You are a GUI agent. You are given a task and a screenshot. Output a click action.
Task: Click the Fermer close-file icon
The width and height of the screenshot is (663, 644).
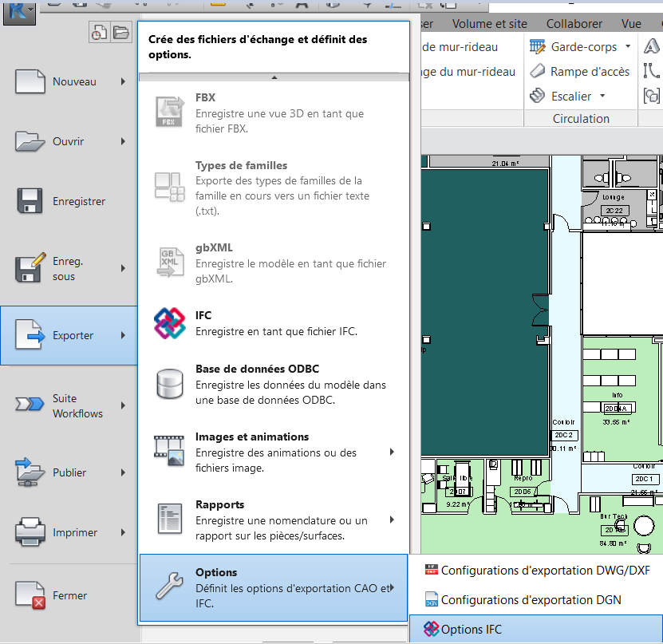tap(30, 596)
